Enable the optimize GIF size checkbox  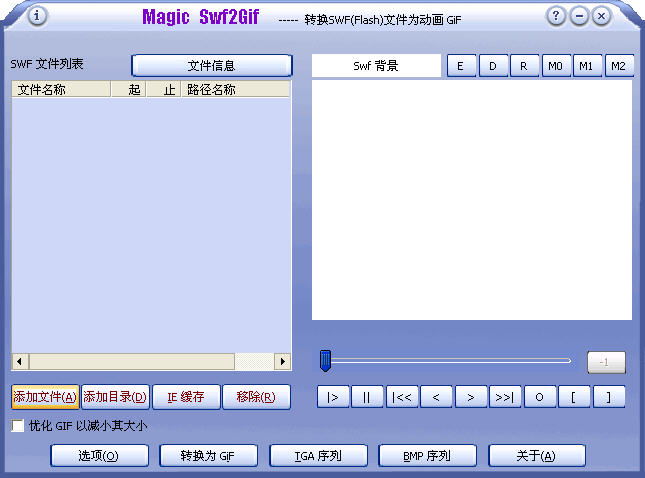pos(18,426)
